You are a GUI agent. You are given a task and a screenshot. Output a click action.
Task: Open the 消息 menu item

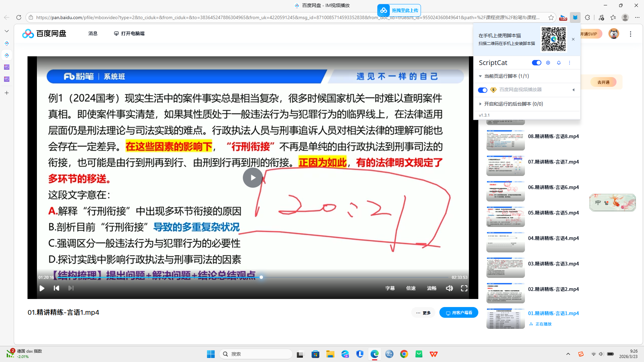(93, 34)
